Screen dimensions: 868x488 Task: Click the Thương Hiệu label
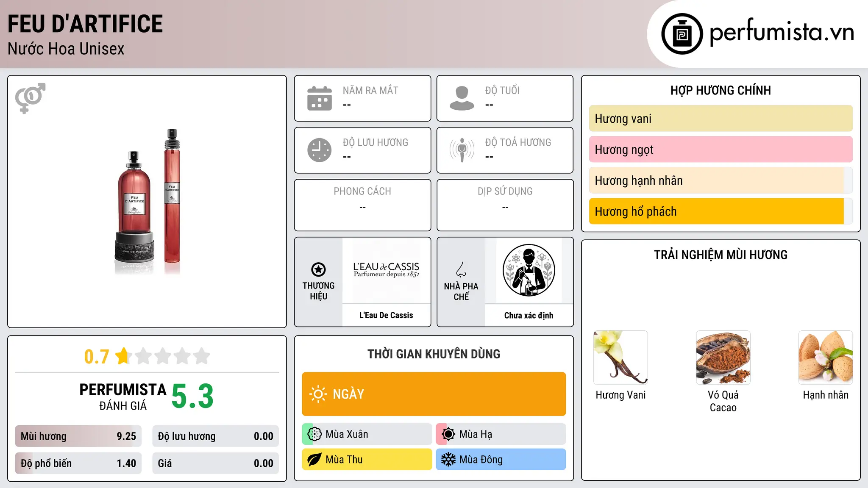tap(319, 291)
